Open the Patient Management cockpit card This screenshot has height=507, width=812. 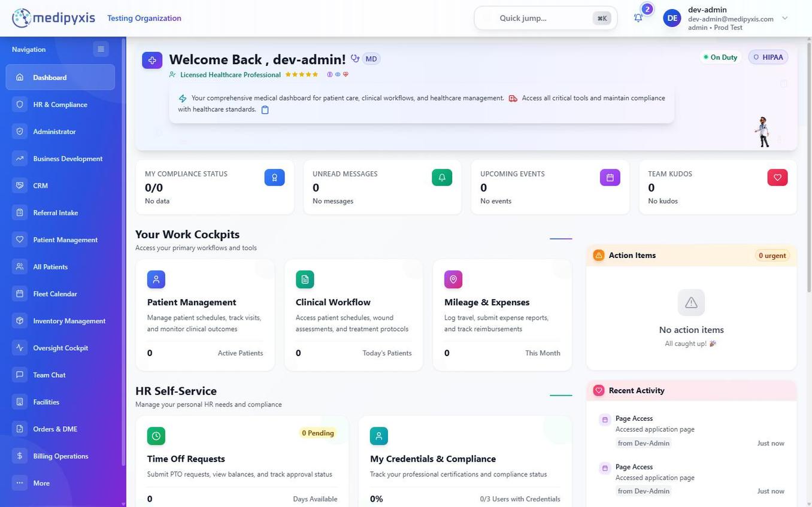click(x=205, y=315)
